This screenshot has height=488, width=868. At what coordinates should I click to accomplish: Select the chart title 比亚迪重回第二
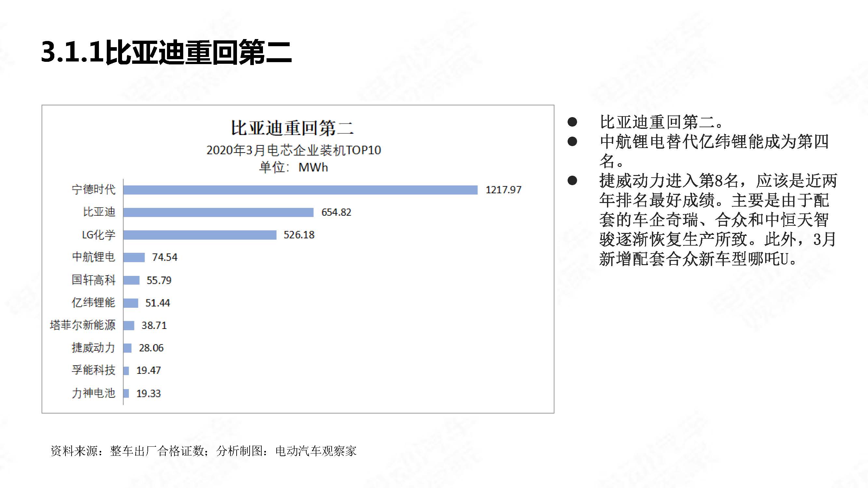pos(292,128)
